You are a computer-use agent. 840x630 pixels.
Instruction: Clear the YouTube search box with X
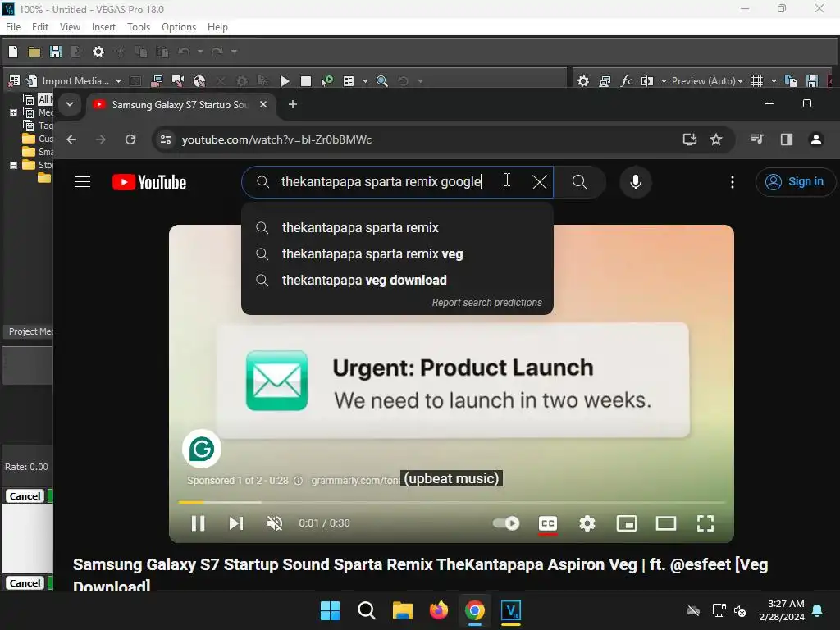tap(540, 182)
